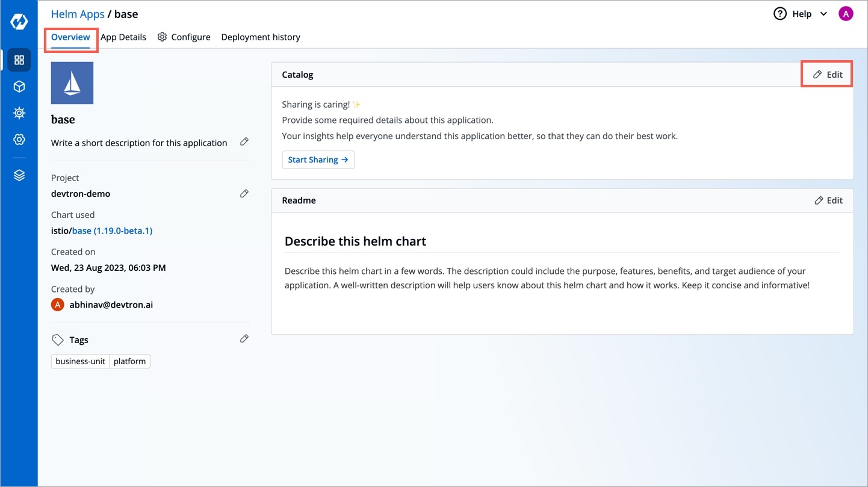Click Edit in the Catalog section

(x=828, y=75)
